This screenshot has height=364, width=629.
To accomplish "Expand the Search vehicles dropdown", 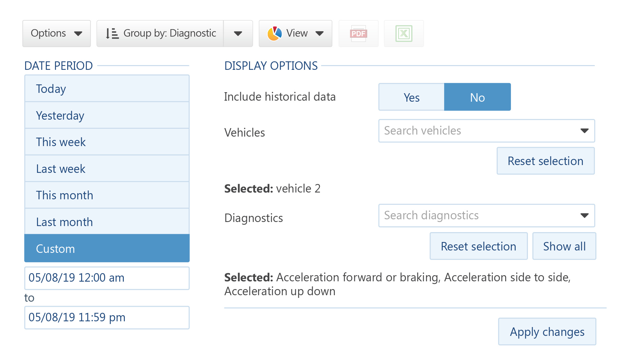I will click(584, 131).
